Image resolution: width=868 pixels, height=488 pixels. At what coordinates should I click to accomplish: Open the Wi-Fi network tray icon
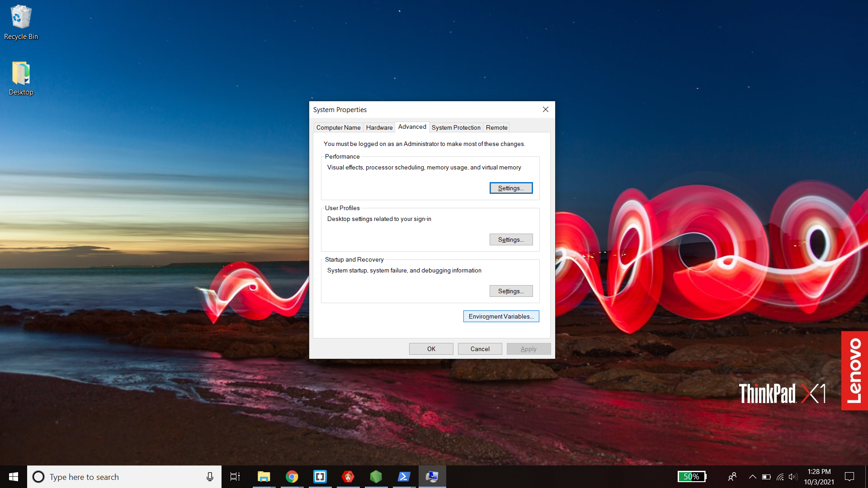[780, 477]
